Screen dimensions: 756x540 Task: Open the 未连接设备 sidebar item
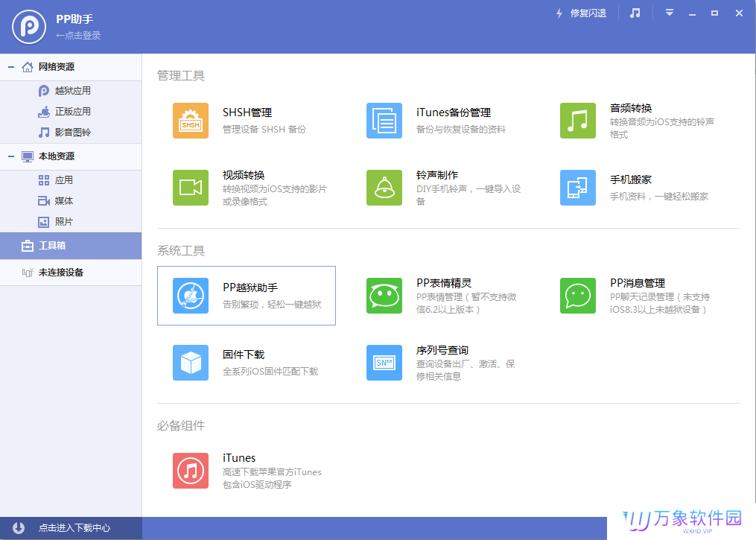pyautogui.click(x=71, y=273)
